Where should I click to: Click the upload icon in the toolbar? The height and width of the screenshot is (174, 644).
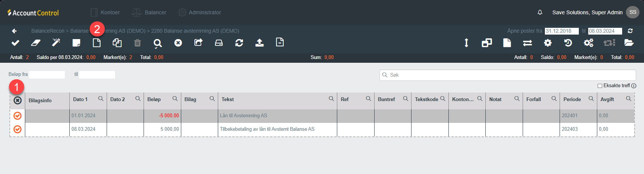(x=259, y=43)
